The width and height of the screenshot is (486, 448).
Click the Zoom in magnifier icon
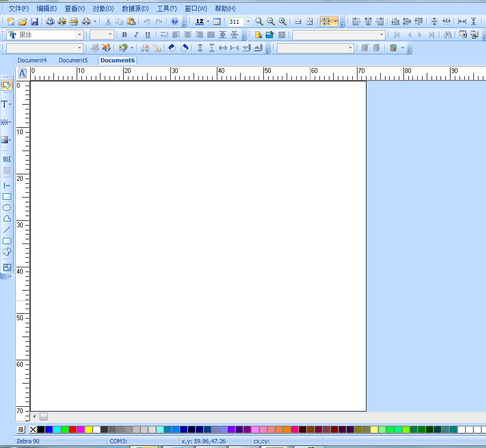(282, 21)
